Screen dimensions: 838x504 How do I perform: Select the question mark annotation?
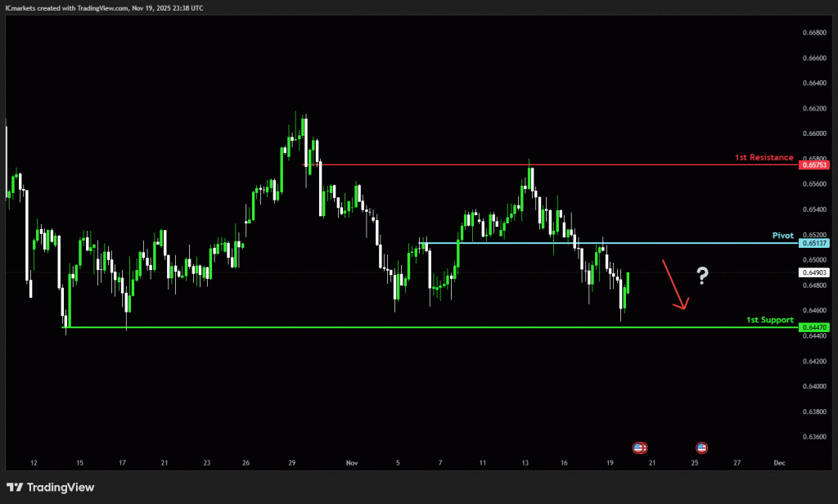click(702, 276)
